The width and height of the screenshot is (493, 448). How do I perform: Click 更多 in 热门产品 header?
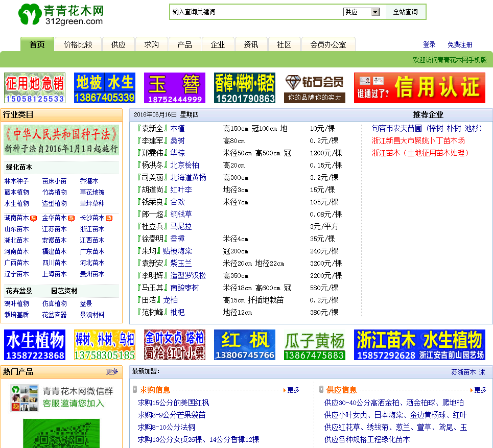(x=112, y=371)
